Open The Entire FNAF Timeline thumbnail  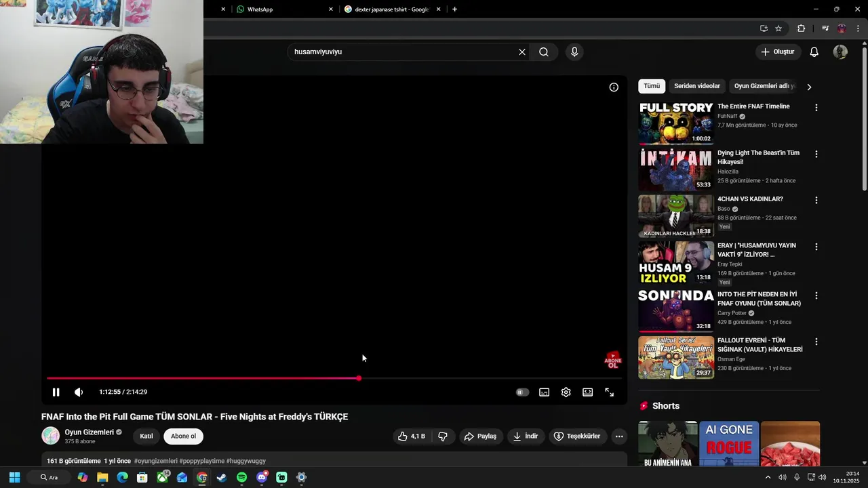pos(676,123)
